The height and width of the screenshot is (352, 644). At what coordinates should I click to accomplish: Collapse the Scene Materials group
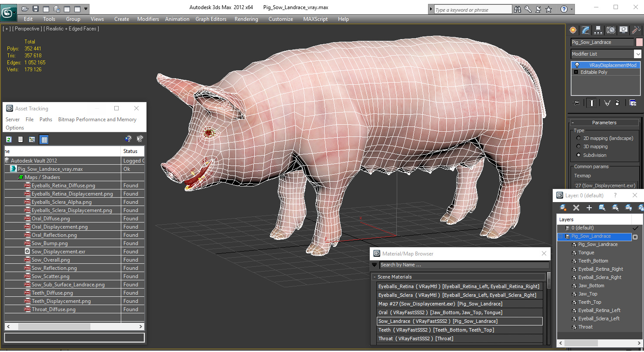pos(374,277)
